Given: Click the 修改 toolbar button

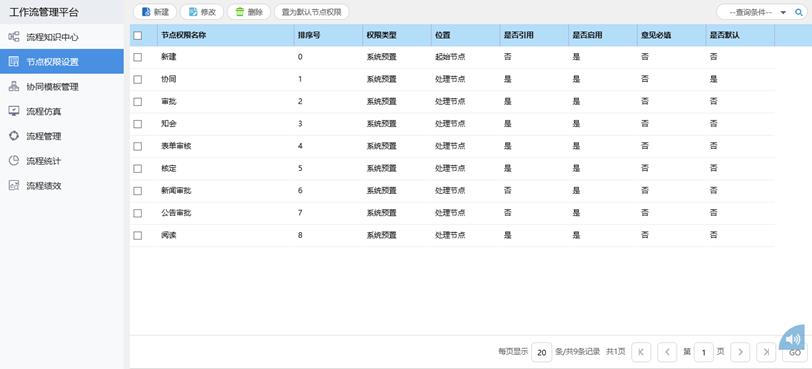Looking at the screenshot, I should tap(202, 12).
